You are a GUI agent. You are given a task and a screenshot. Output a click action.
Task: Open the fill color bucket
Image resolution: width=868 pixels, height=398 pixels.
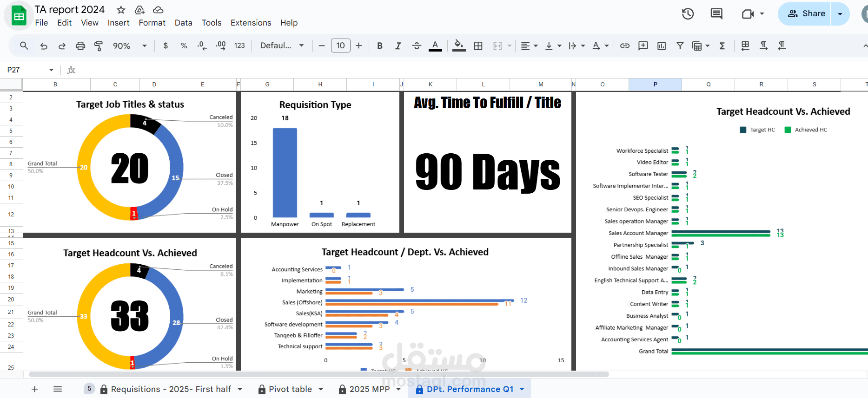459,46
